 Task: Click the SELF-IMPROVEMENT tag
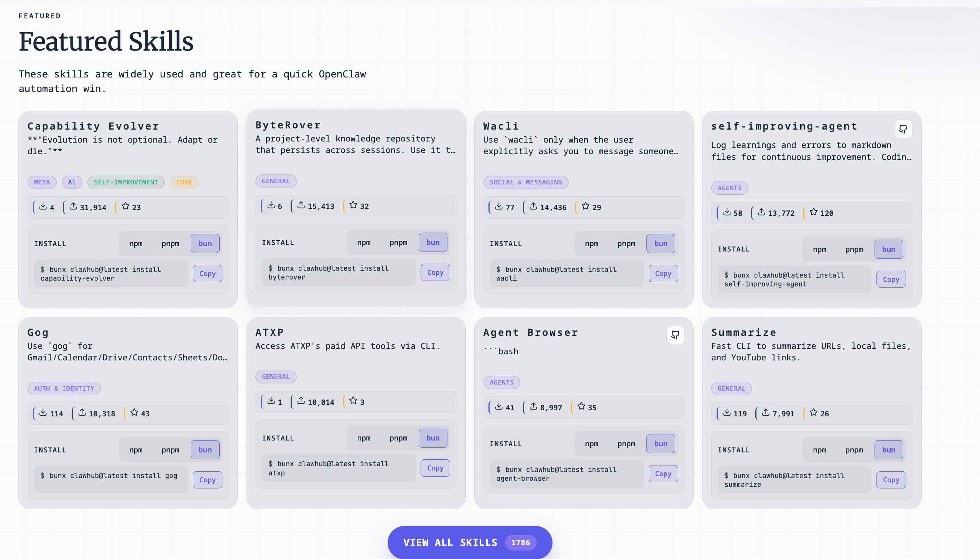pyautogui.click(x=126, y=182)
